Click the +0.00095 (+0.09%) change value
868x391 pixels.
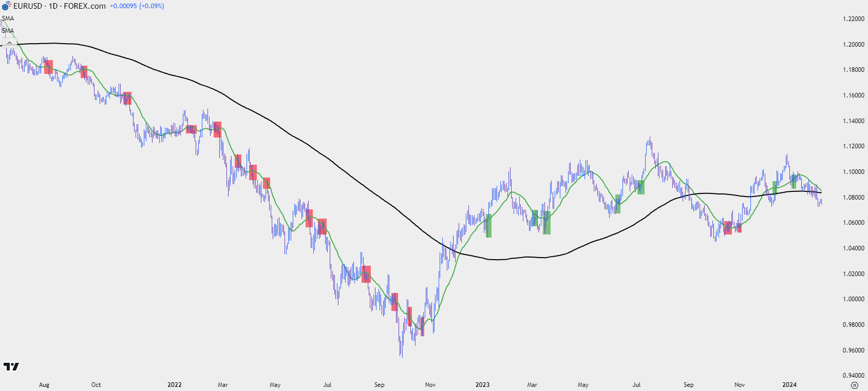click(x=137, y=6)
